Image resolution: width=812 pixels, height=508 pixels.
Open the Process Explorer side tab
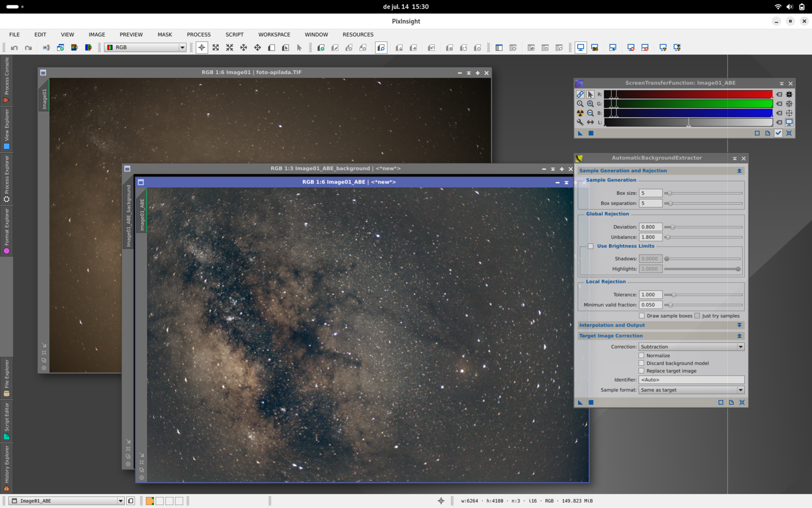click(6, 179)
